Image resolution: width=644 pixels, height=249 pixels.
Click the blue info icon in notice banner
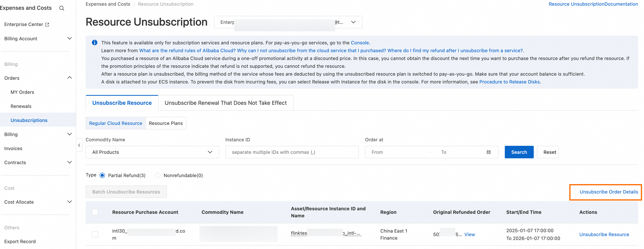pyautogui.click(x=94, y=42)
